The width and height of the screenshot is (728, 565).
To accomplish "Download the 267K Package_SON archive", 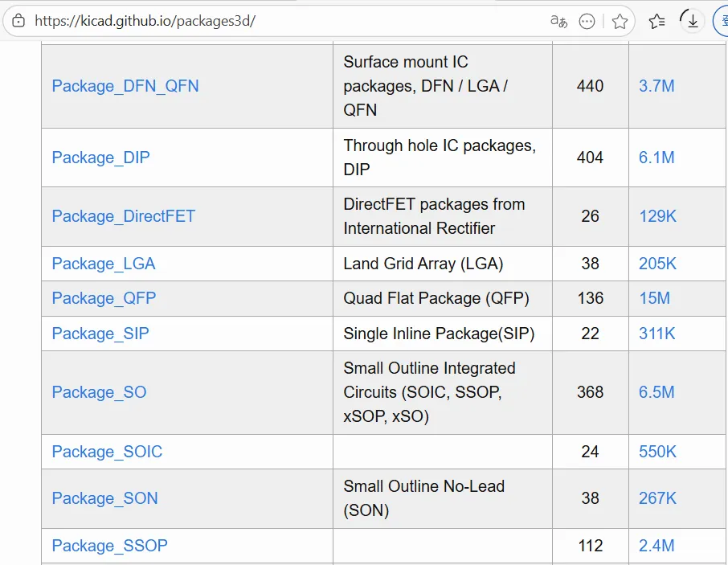I will [x=657, y=498].
